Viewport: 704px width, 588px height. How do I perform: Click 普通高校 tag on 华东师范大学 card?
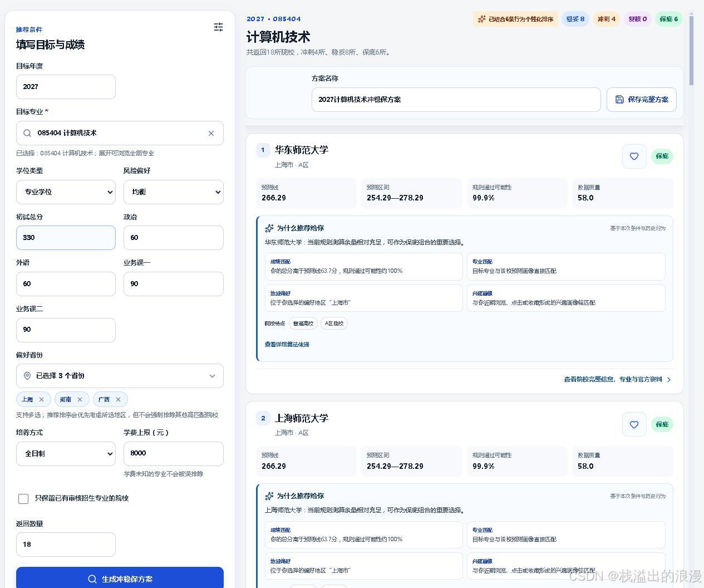(x=303, y=324)
